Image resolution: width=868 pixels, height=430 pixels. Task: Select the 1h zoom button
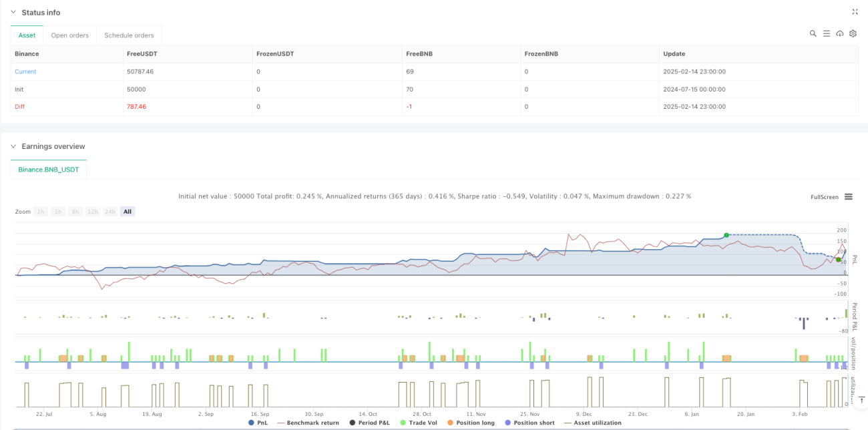click(41, 212)
